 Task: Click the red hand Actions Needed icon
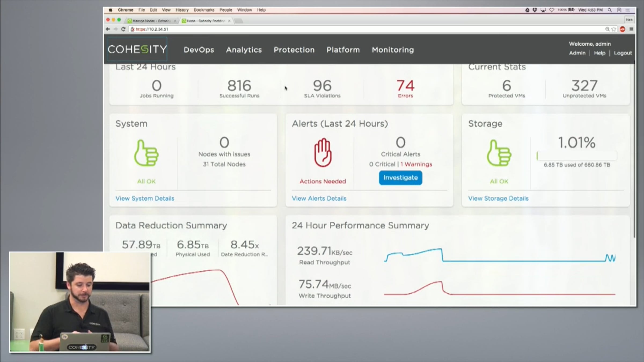pyautogui.click(x=323, y=153)
